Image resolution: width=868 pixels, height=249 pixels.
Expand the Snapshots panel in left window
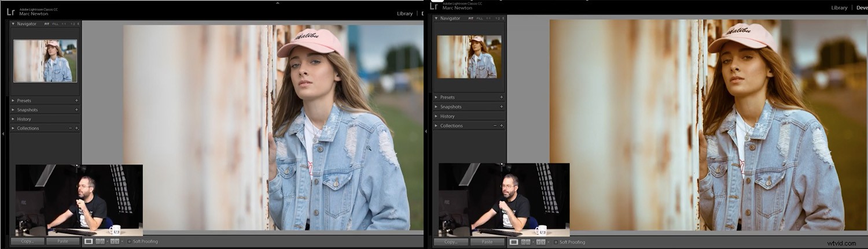tap(13, 110)
